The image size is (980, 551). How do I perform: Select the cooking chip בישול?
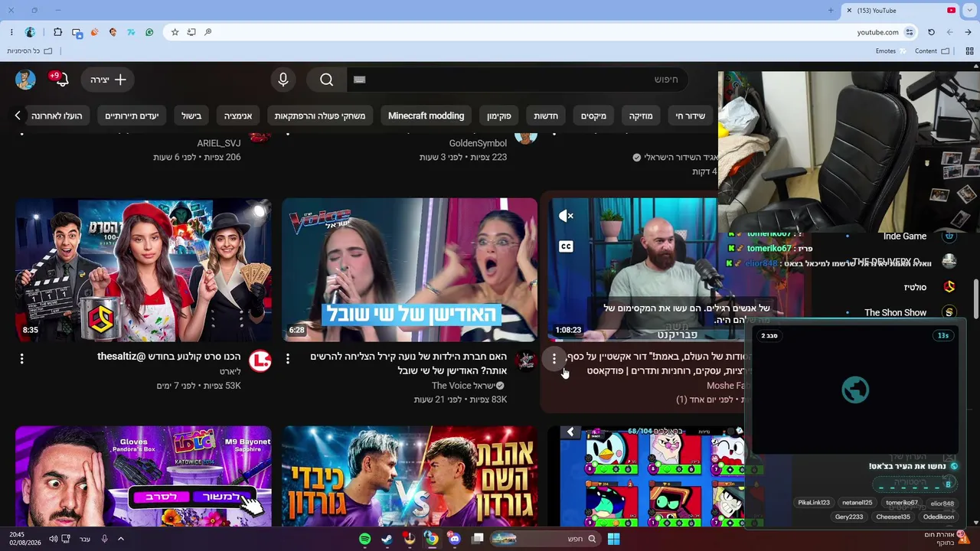click(x=191, y=116)
